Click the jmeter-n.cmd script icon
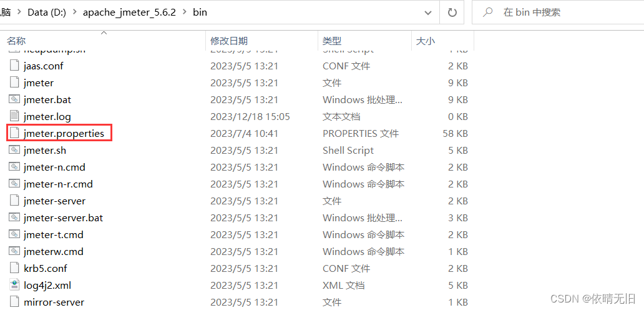Image resolution: width=644 pixels, height=310 pixels. click(14, 167)
